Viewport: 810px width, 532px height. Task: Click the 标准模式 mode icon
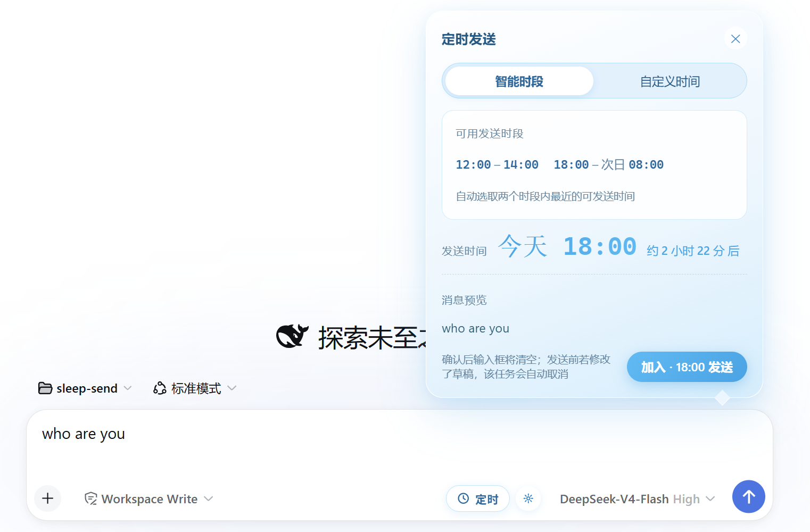click(160, 388)
